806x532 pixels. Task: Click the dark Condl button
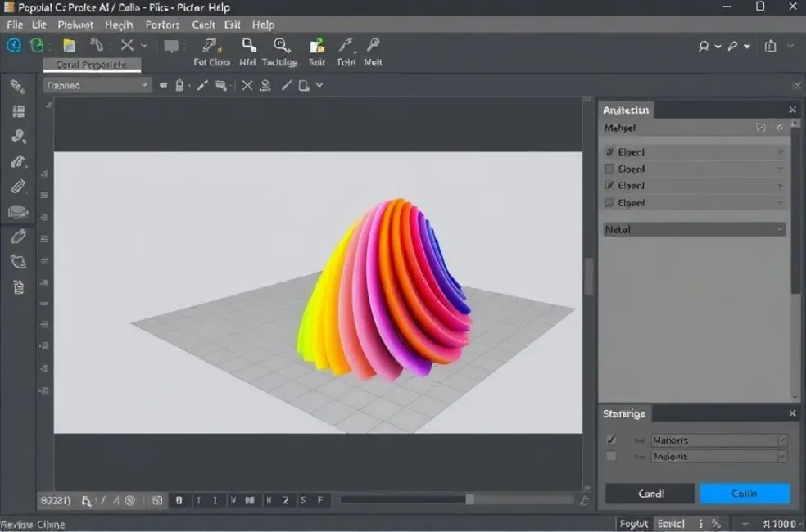coord(650,494)
